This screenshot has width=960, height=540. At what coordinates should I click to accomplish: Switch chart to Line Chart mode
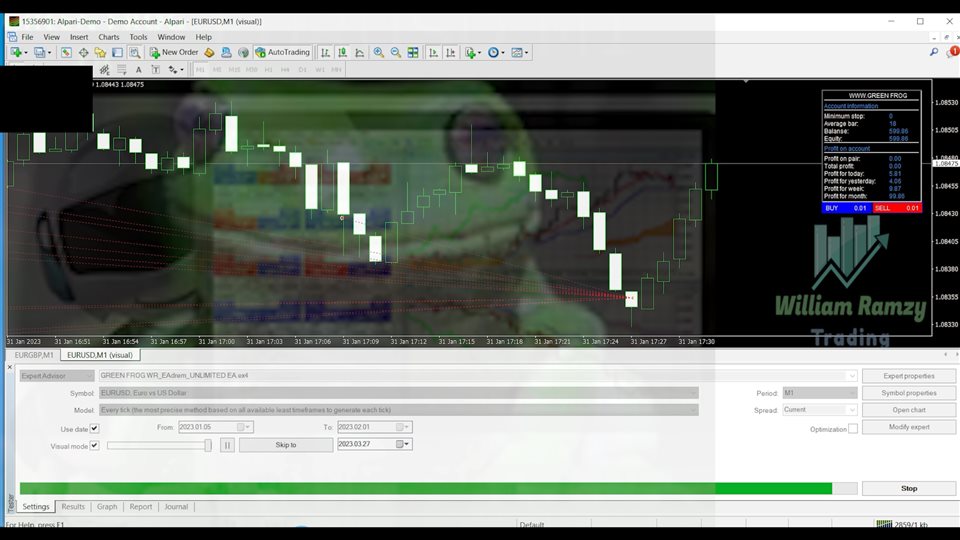[x=360, y=53]
